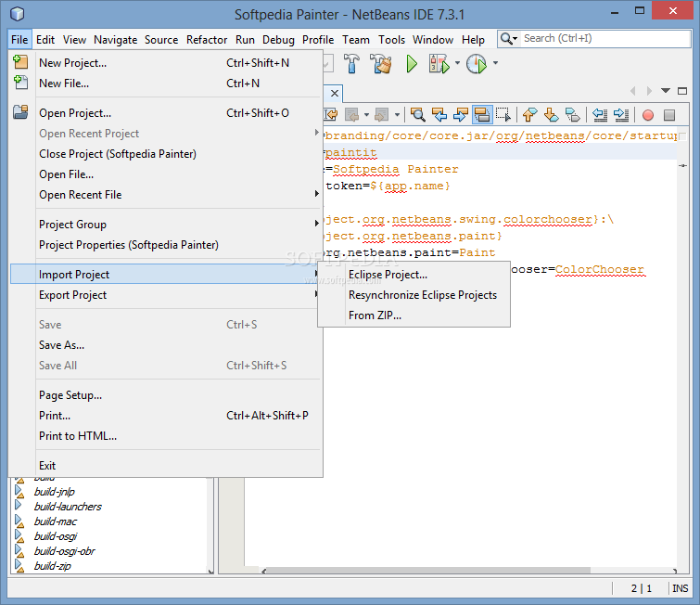Click Shift Line Left icon

(600, 115)
